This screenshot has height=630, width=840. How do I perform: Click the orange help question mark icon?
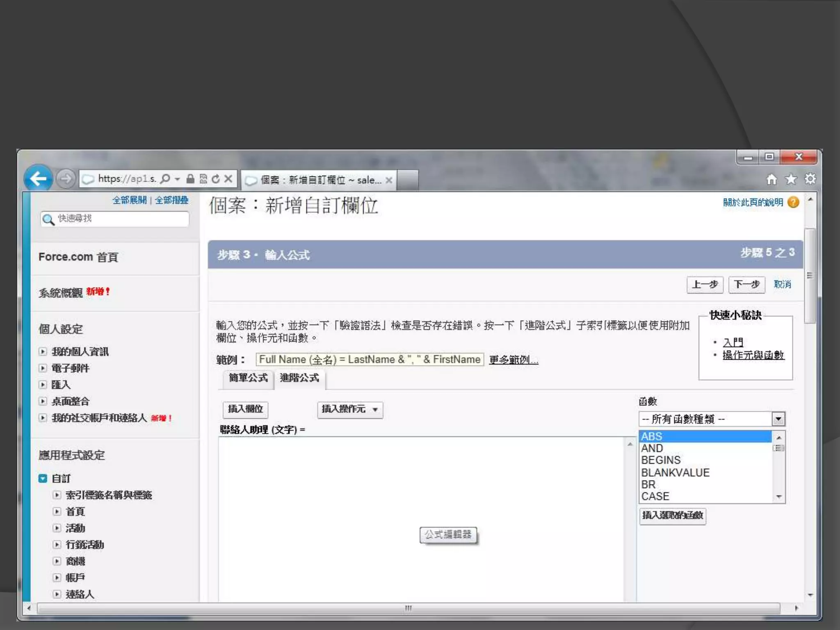pos(793,202)
